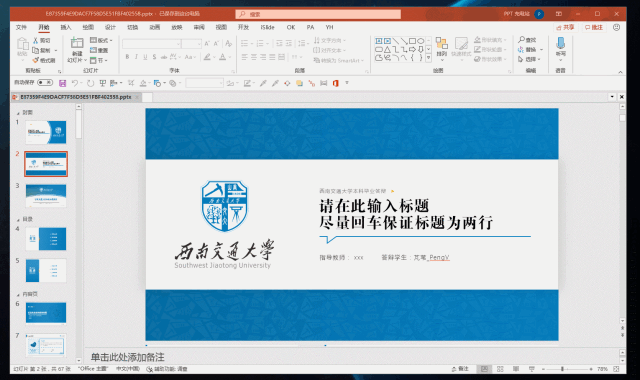This screenshot has width=640, height=380.
Task: Toggle the AutoSave (自动保存) switch
Action: click(x=45, y=83)
